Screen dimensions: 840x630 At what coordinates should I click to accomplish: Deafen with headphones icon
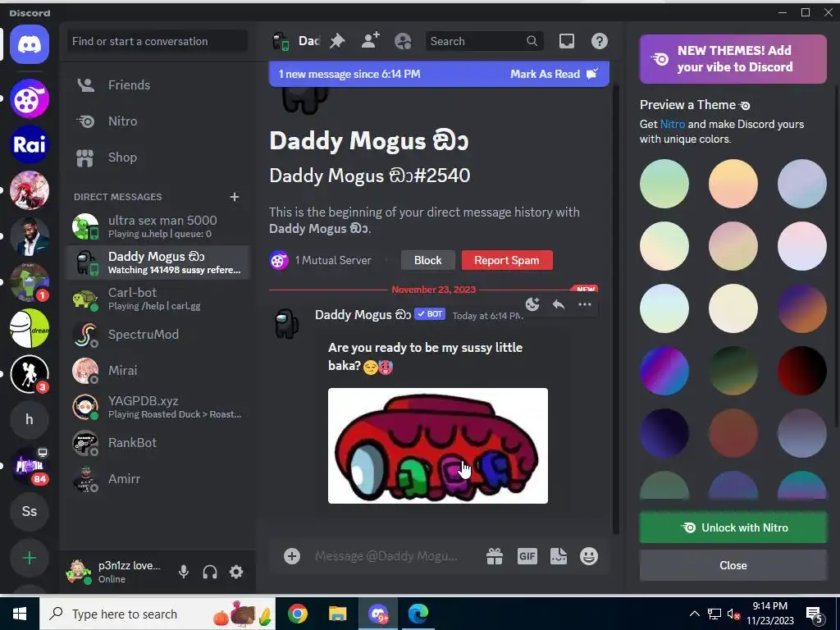(210, 572)
